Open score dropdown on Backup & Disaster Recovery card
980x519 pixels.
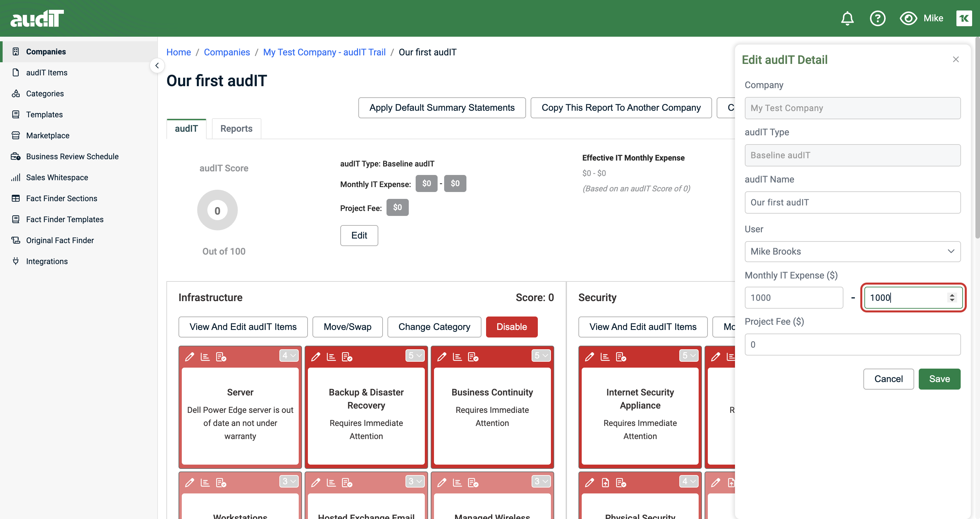tap(415, 356)
